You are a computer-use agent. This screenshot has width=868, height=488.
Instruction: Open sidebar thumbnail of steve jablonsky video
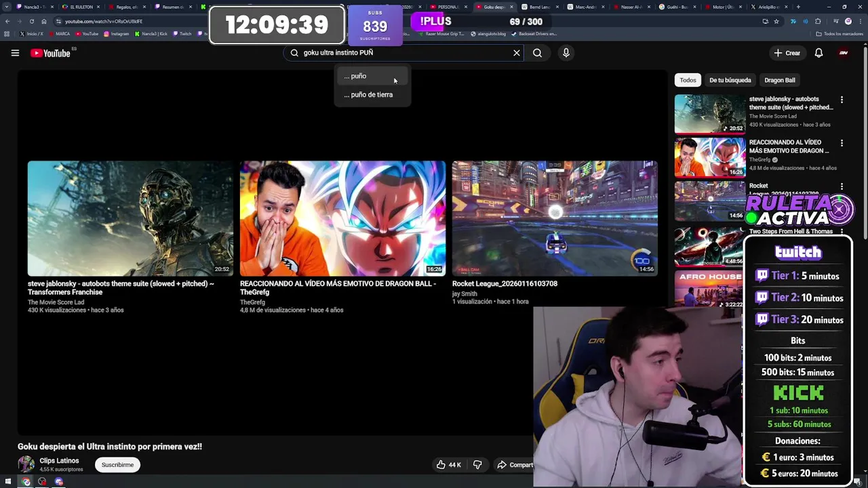(710, 113)
